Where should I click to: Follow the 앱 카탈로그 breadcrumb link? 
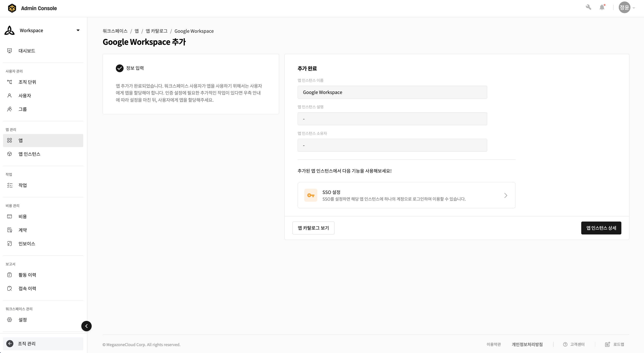[157, 31]
